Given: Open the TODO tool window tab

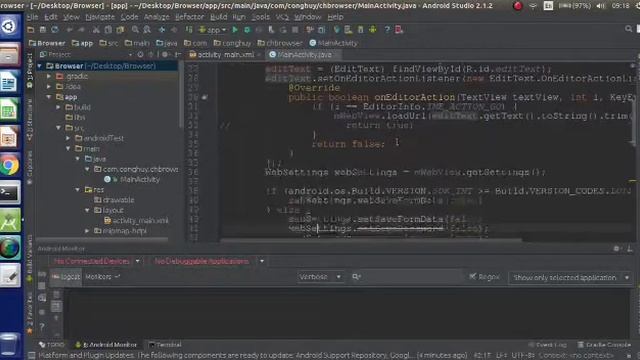Looking at the screenshot, I should click(52, 345).
